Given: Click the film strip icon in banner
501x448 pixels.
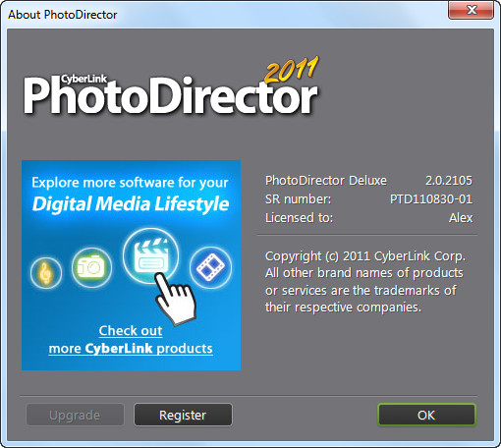Looking at the screenshot, I should pyautogui.click(x=210, y=267).
